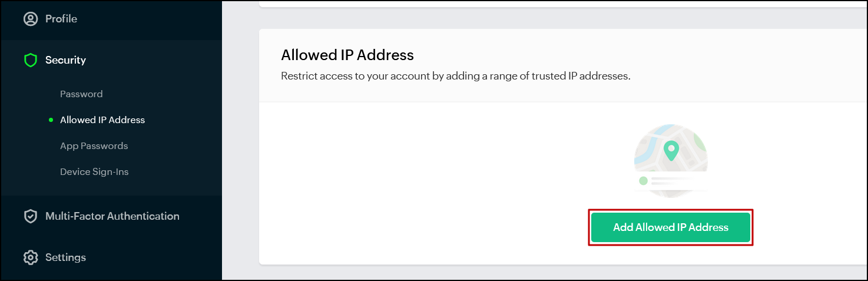The image size is (868, 281).
Task: Click the Profile person icon
Action: (x=30, y=19)
